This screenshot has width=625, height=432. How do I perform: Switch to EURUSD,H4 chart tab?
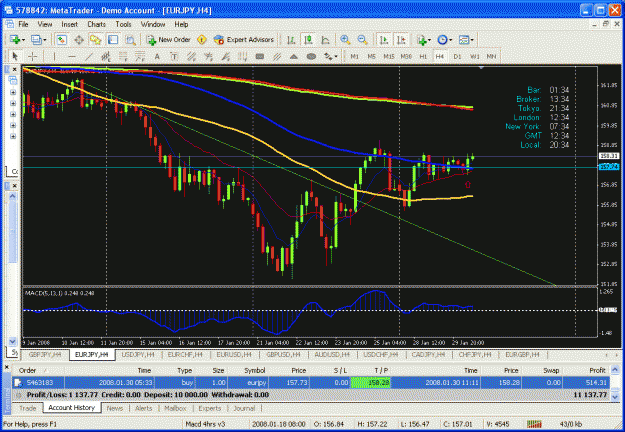click(x=234, y=354)
